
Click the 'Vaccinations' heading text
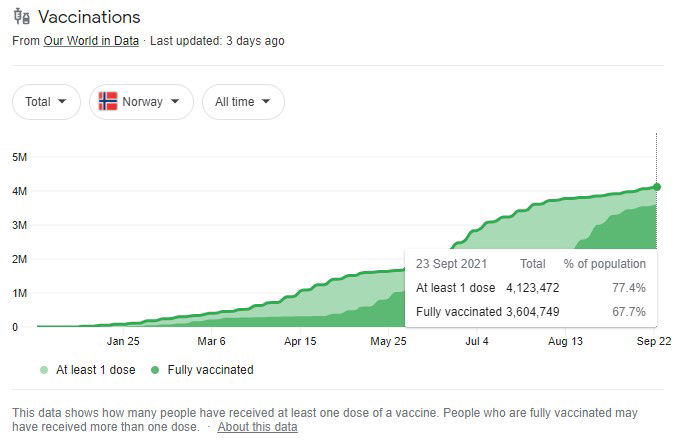[x=89, y=17]
